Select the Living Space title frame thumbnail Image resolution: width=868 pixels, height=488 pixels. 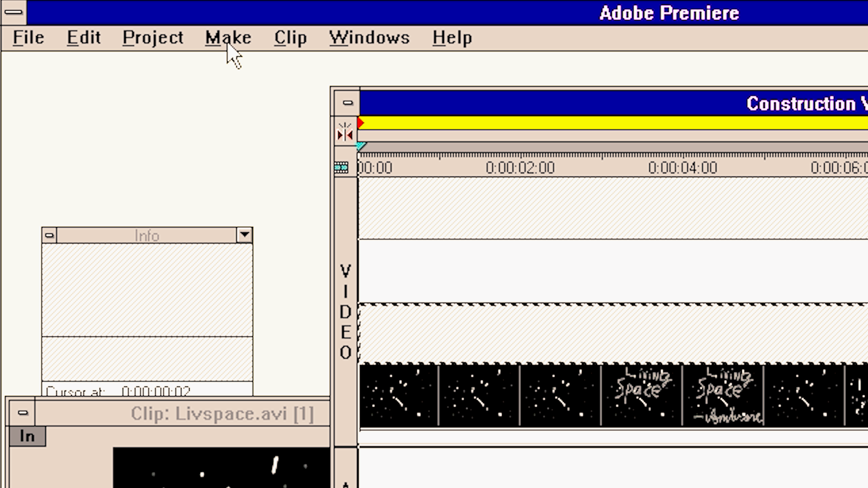642,396
